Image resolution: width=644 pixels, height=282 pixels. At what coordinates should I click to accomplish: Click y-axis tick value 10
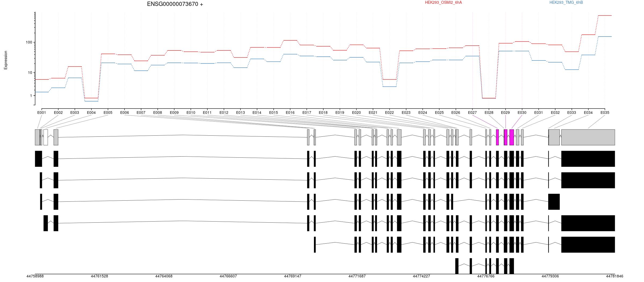tap(30, 73)
